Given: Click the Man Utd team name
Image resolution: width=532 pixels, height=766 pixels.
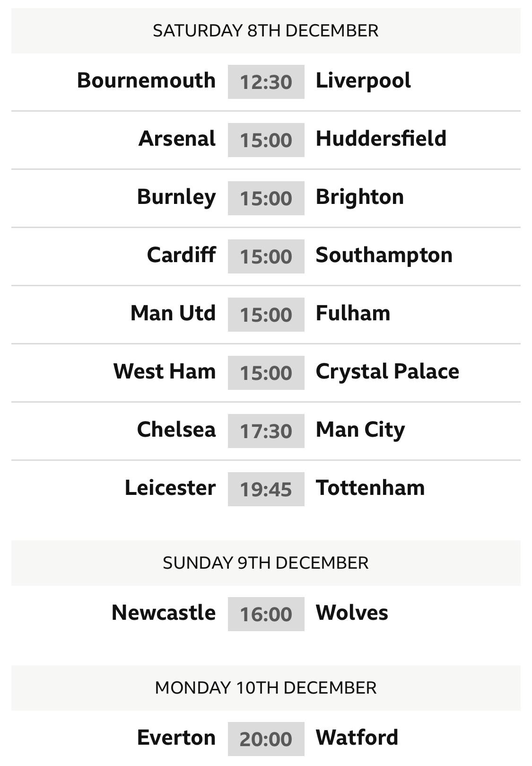Looking at the screenshot, I should pos(173,313).
